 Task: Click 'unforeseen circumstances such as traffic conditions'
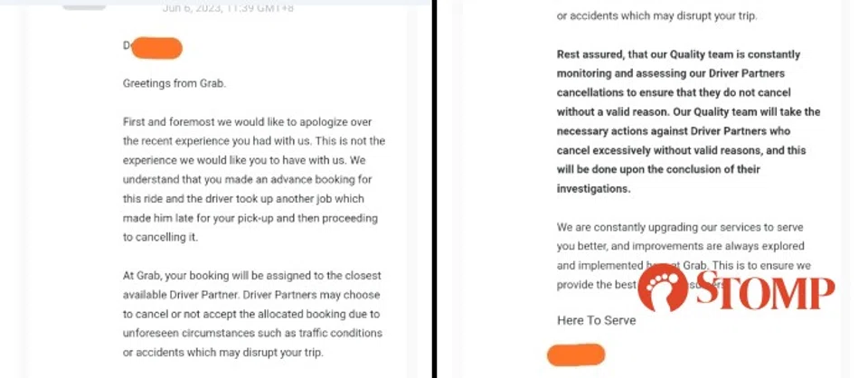click(252, 333)
